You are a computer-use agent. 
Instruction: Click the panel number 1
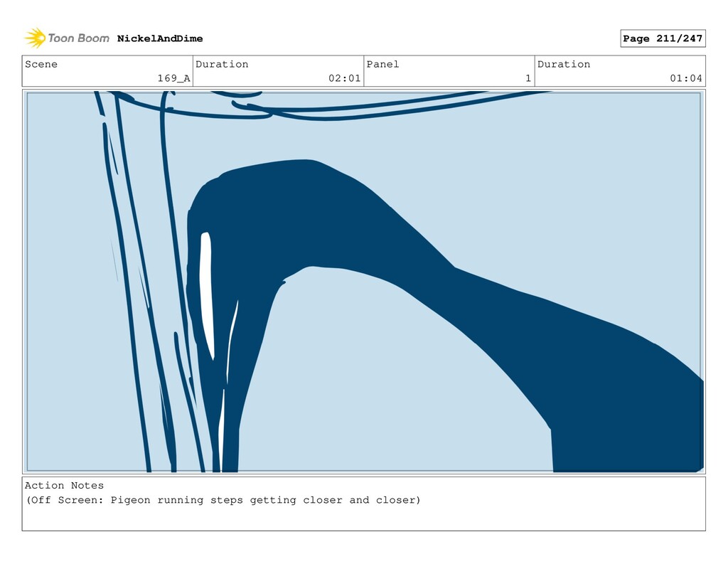point(528,78)
